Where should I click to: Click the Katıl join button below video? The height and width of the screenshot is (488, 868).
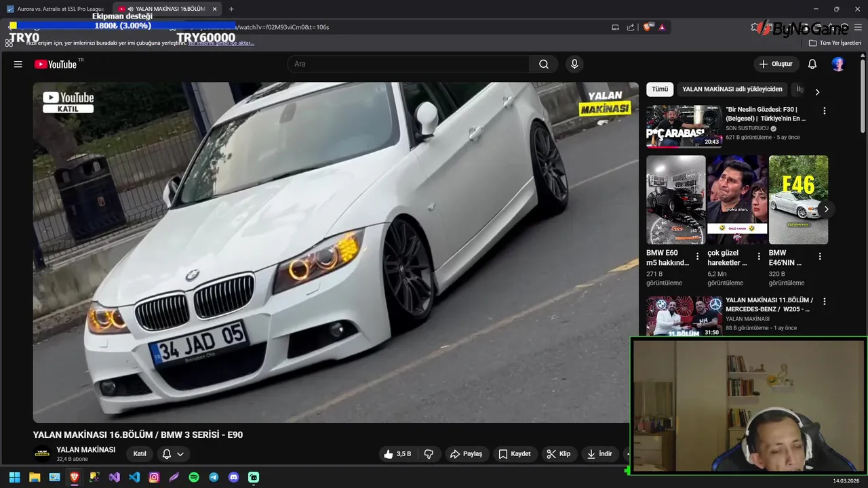point(140,454)
